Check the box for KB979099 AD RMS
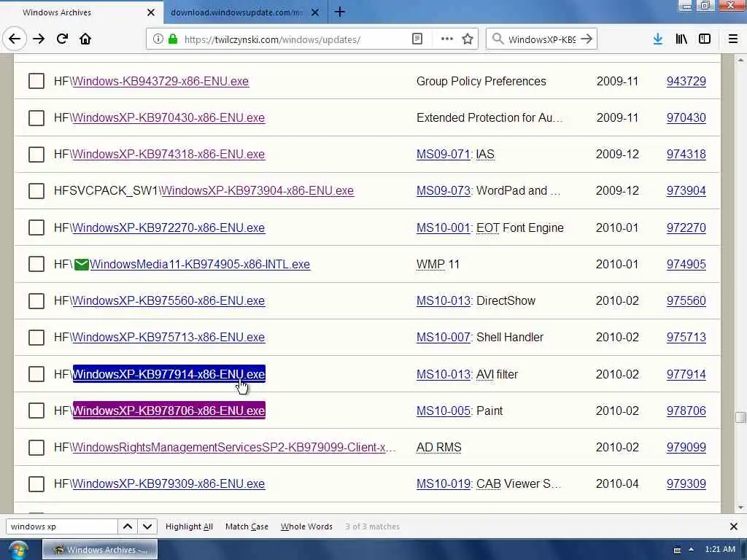 coord(36,447)
